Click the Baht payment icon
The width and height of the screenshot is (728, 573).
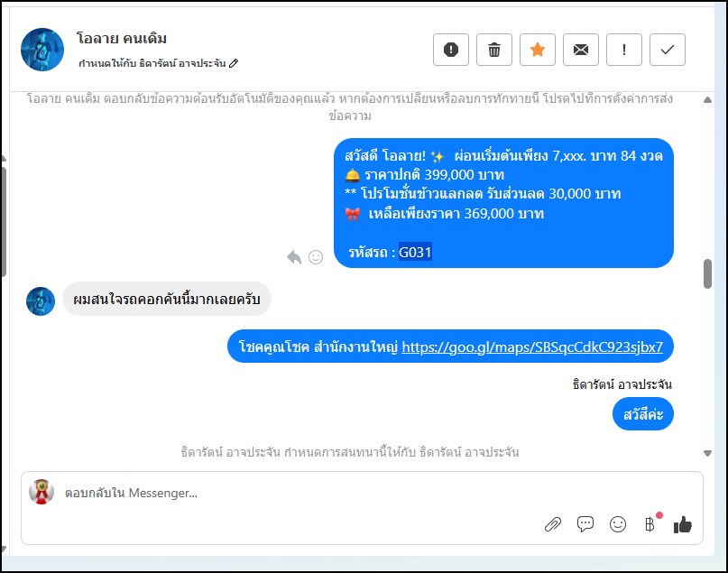coord(650,524)
